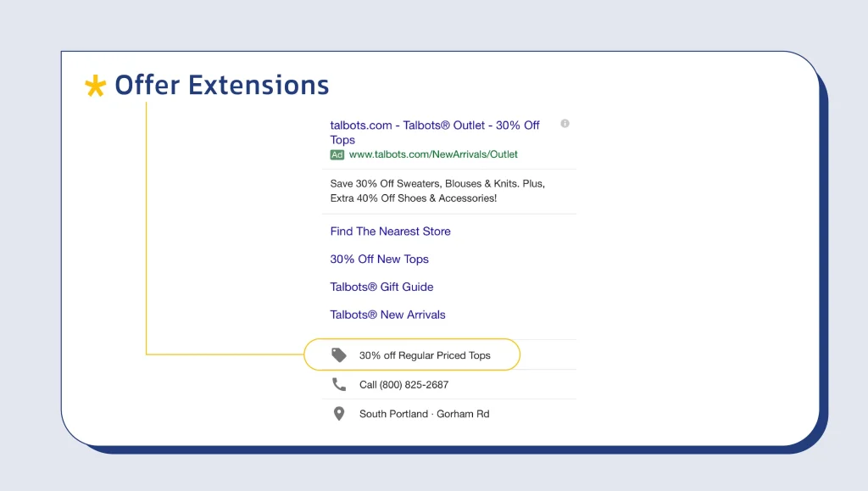Open the 30% Off New Tops sitelink
This screenshot has height=491, width=868.
point(379,259)
